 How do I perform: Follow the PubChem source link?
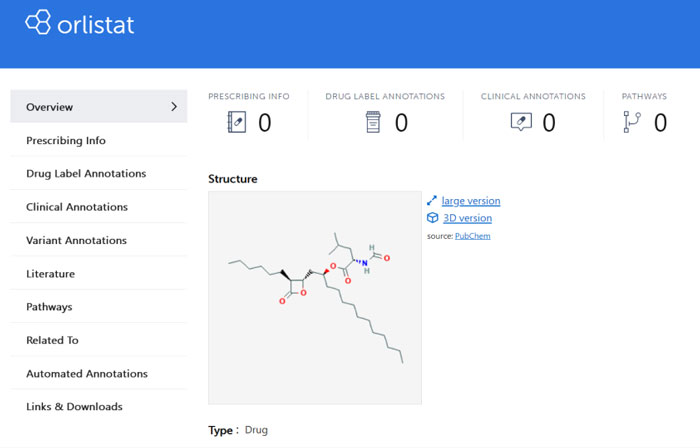(x=472, y=236)
